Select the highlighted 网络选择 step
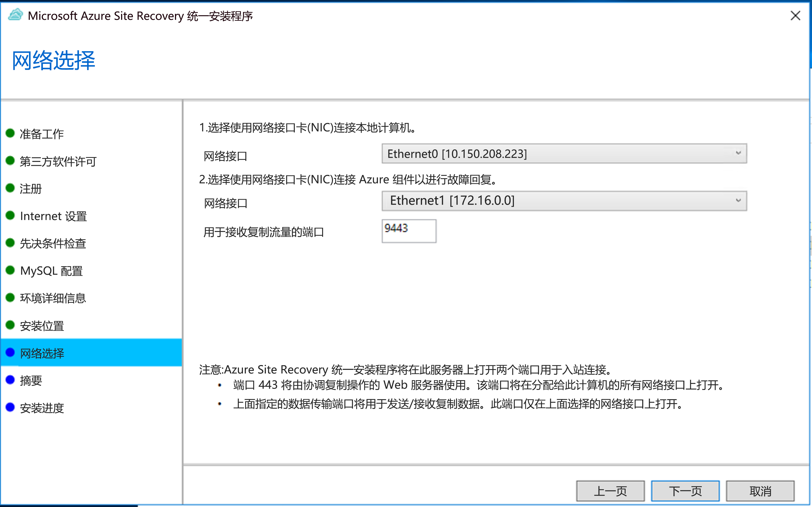Screen dimensions: 812x507 coord(91,353)
